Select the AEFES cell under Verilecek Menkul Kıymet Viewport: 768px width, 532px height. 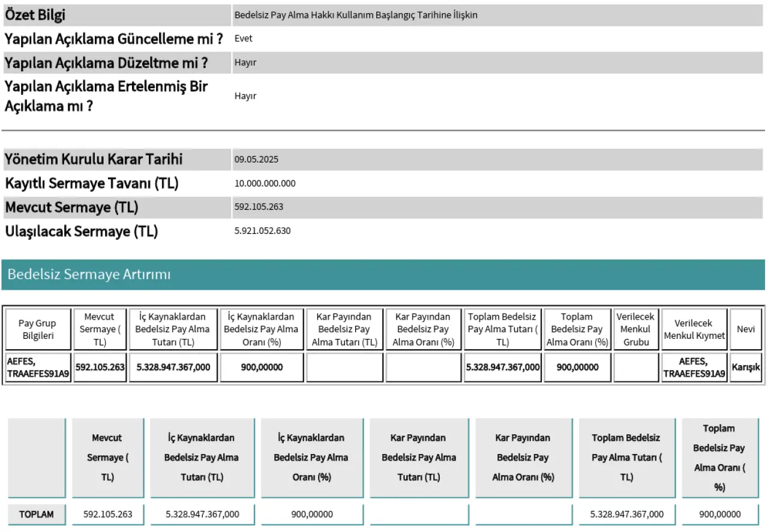pos(694,367)
